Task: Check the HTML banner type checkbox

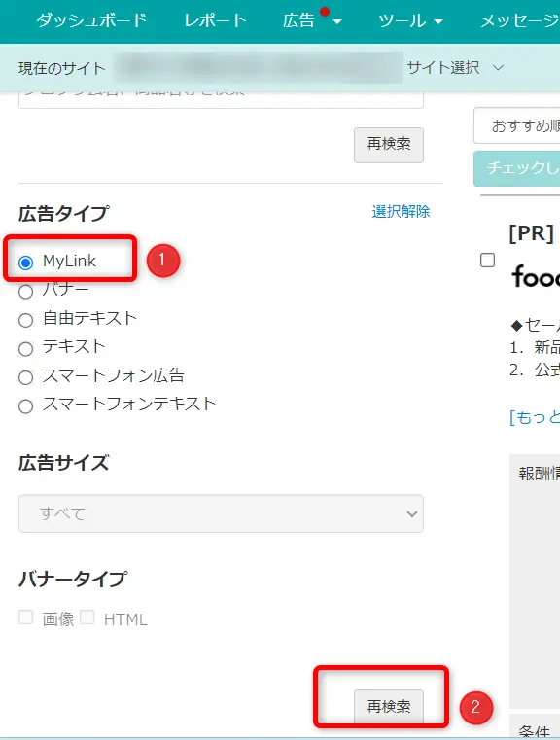Action: click(x=87, y=617)
